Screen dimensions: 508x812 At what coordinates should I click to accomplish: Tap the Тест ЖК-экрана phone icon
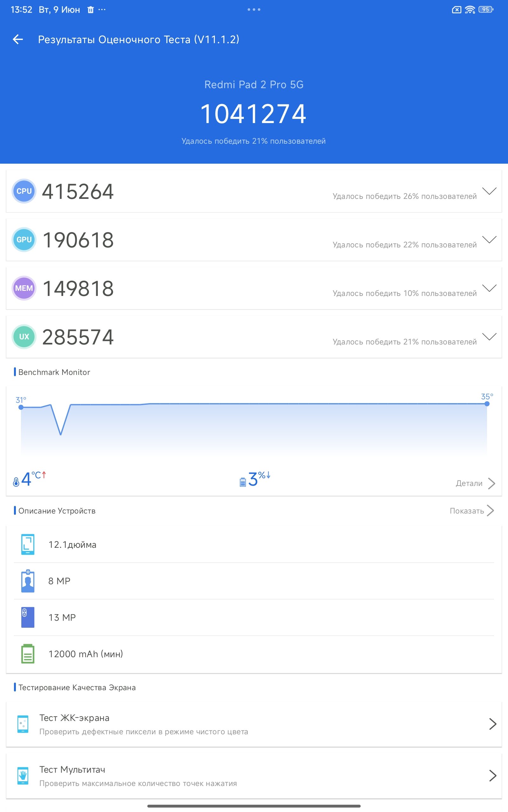pos(23,724)
